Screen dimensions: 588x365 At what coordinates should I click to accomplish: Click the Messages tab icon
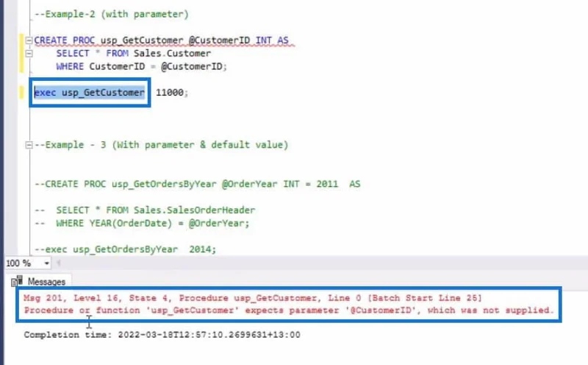pyautogui.click(x=17, y=281)
